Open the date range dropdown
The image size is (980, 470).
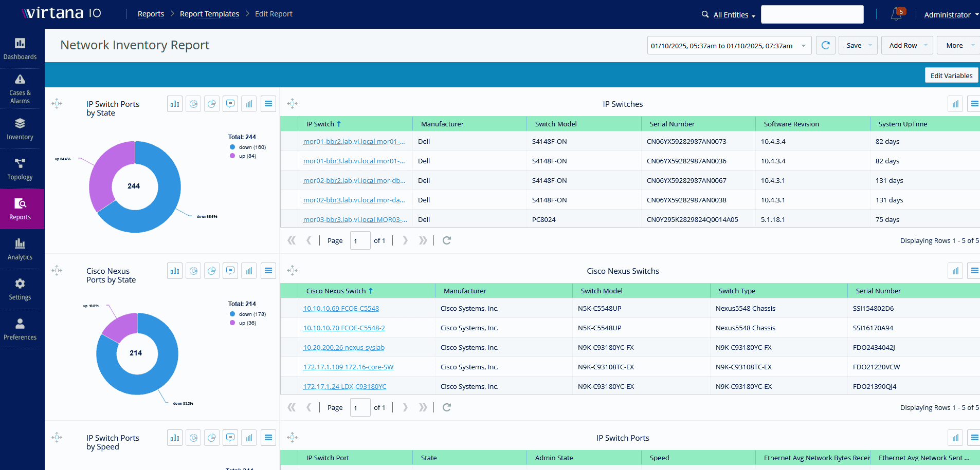click(804, 46)
